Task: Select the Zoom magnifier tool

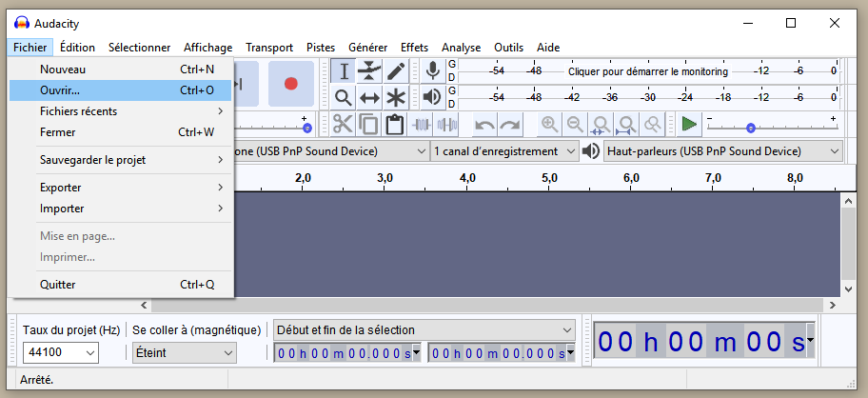Action: [344, 98]
